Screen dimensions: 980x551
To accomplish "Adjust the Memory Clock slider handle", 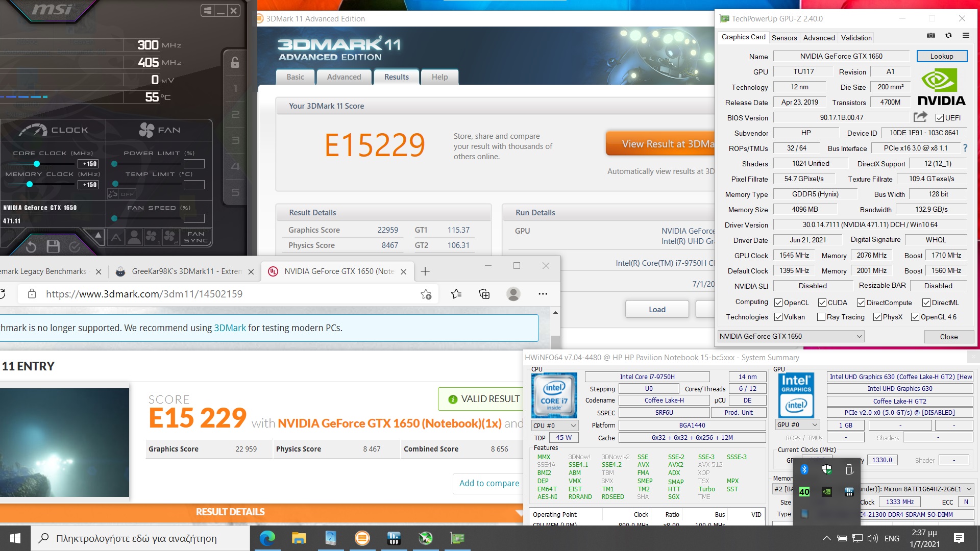I will click(x=30, y=185).
